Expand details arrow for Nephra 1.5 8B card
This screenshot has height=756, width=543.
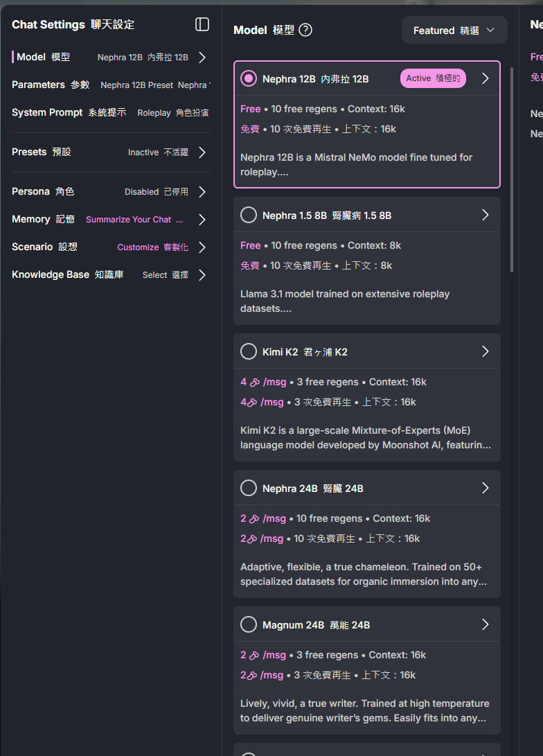[x=486, y=215]
